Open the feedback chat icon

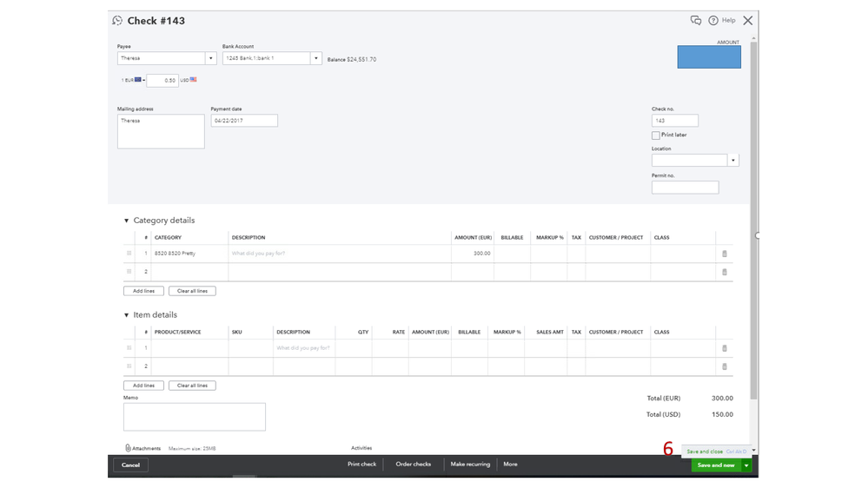[696, 21]
